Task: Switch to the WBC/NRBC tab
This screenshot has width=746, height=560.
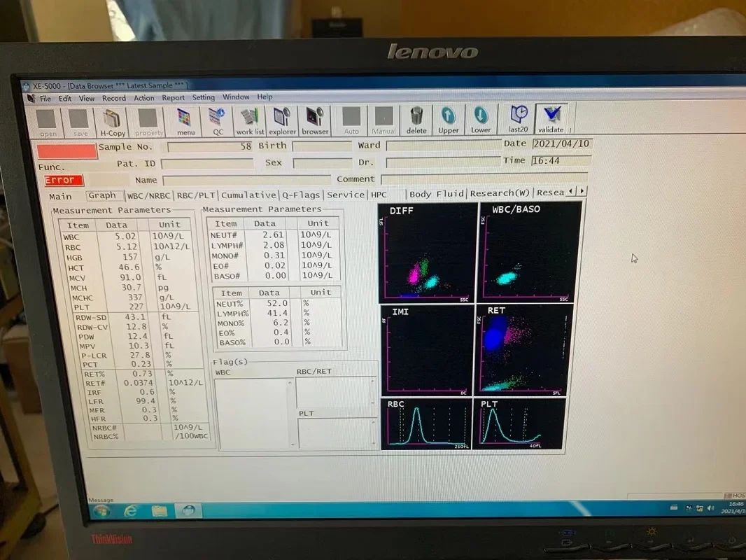Action: click(x=148, y=195)
